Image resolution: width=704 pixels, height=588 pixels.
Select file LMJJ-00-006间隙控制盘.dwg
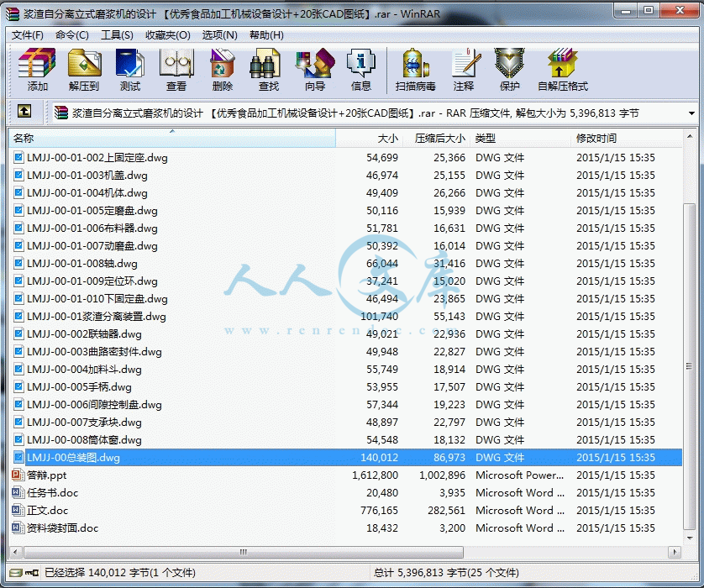pyautogui.click(x=94, y=404)
